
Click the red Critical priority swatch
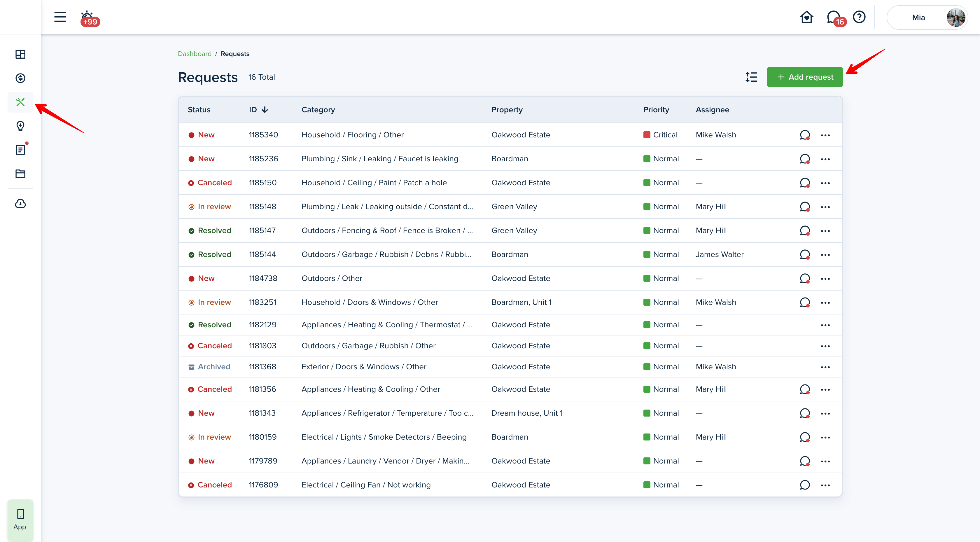pyautogui.click(x=647, y=135)
